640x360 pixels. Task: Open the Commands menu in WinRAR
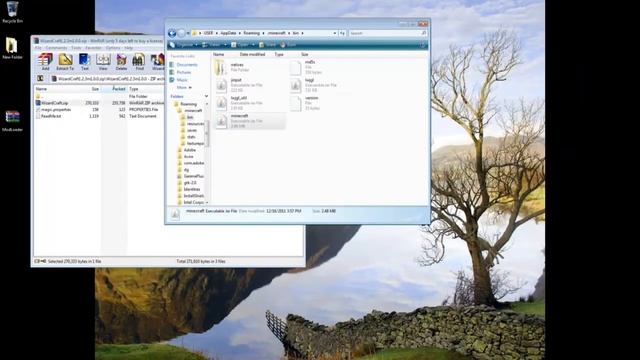56,48
